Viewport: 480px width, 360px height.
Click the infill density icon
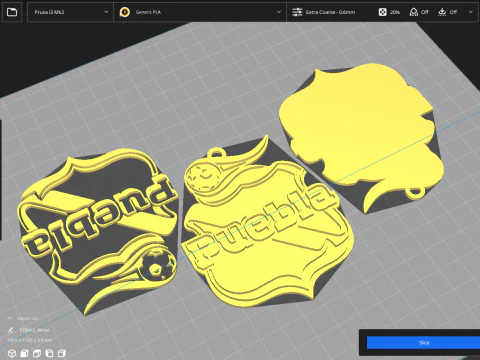point(382,12)
